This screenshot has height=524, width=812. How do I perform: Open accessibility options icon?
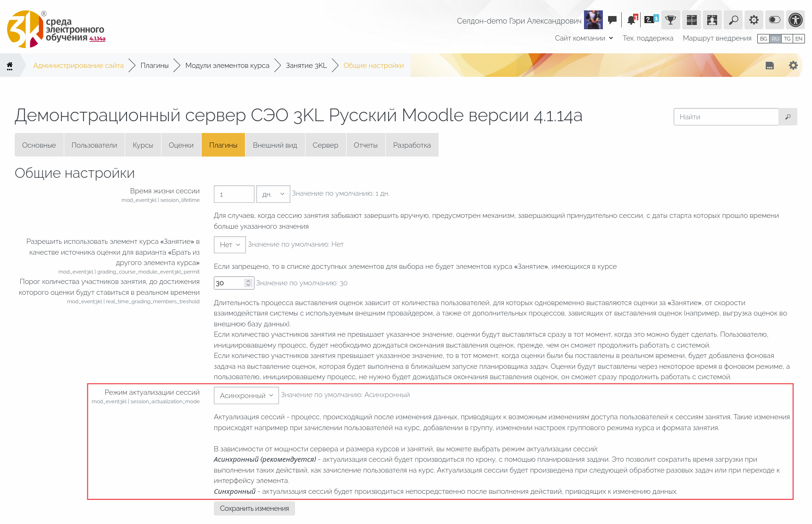[795, 20]
